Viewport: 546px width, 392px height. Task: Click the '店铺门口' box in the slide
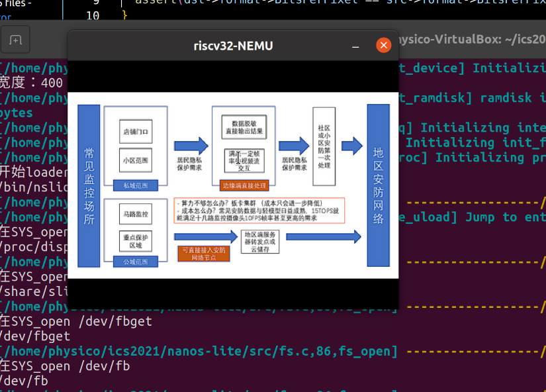[136, 132]
